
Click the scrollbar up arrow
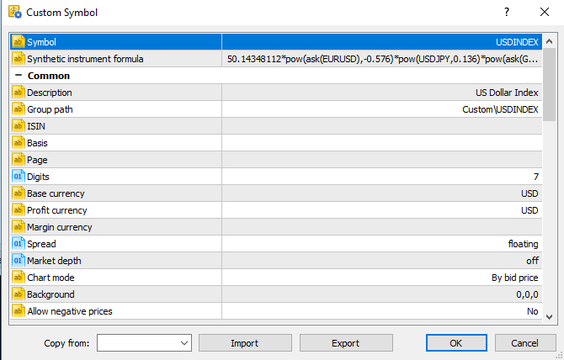[x=549, y=41]
